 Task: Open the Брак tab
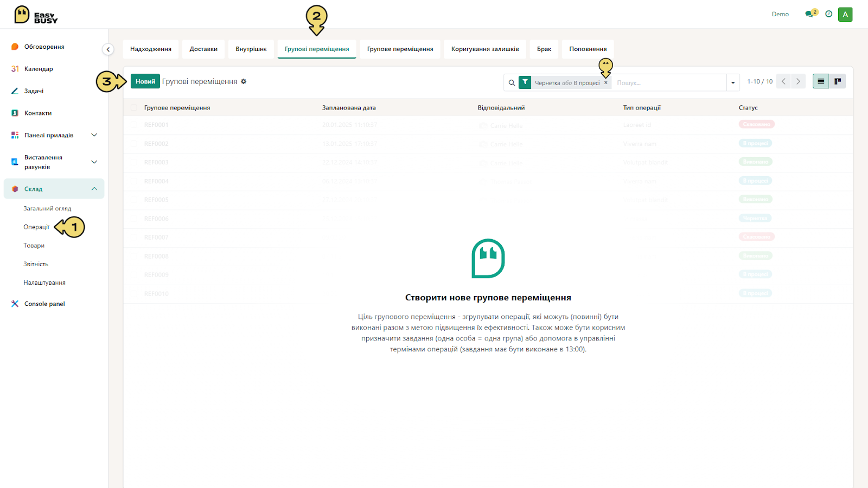[544, 49]
